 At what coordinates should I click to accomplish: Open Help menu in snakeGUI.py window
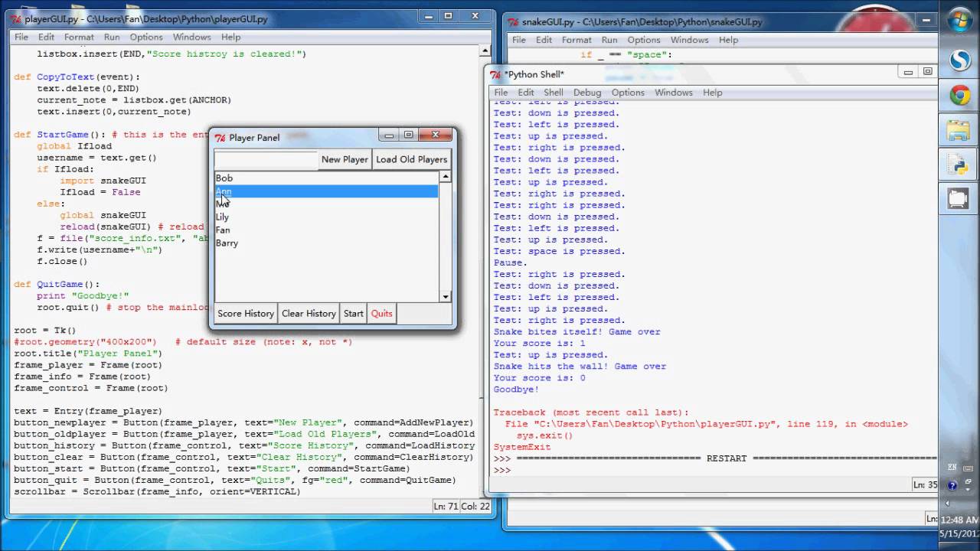728,40
